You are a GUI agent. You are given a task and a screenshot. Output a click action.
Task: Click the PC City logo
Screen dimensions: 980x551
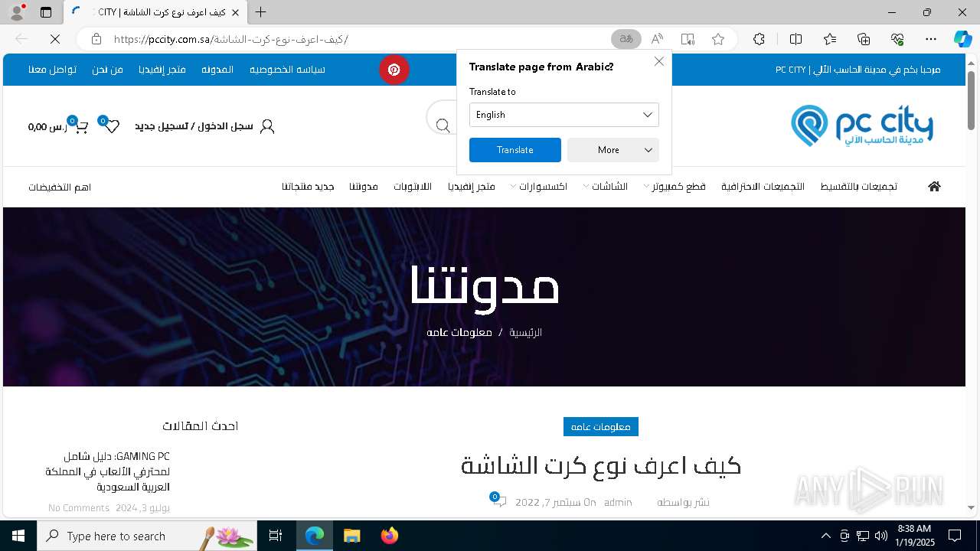pos(862,126)
